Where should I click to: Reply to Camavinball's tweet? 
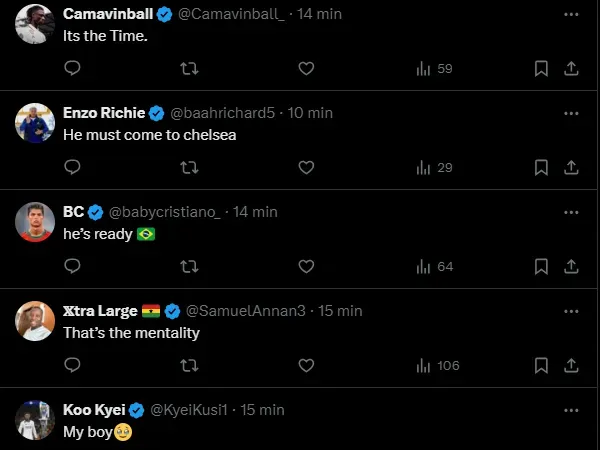click(x=72, y=69)
